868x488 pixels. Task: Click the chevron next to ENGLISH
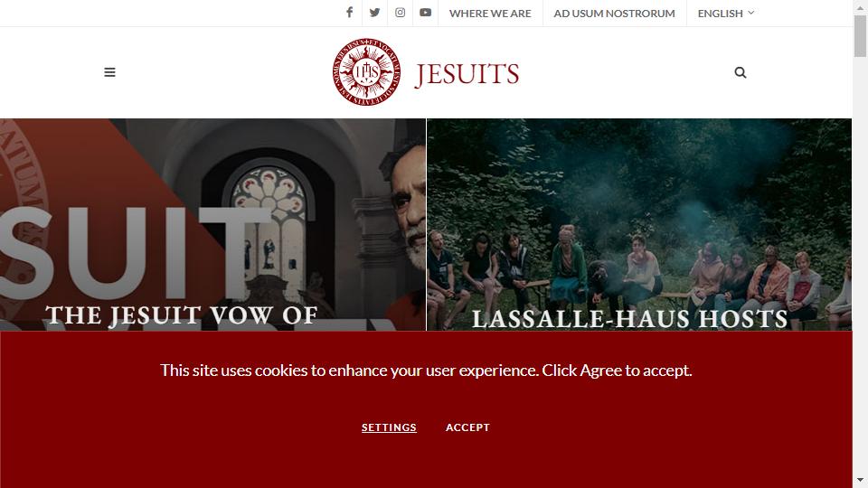pos(750,12)
